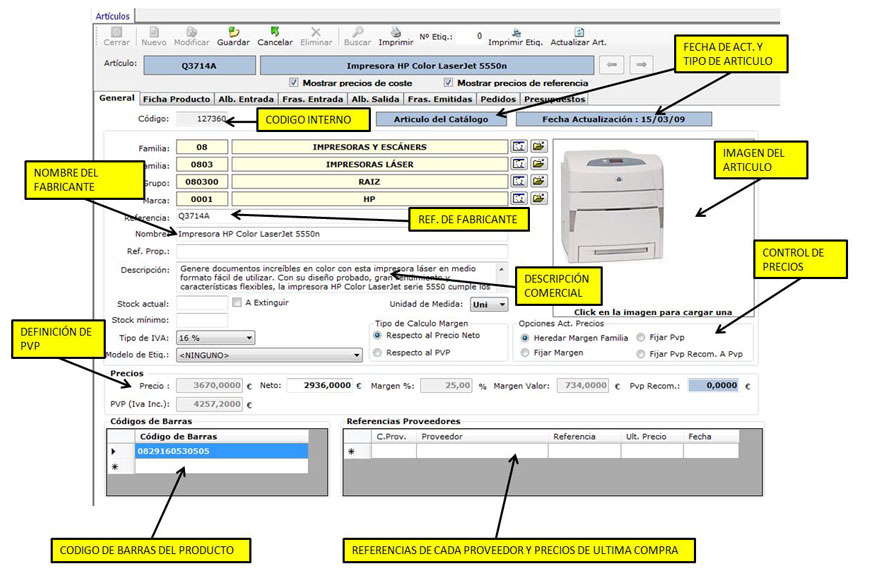Image resolution: width=870 pixels, height=570 pixels.
Task: Click the Imprimir Etiq. icon
Action: click(x=515, y=32)
